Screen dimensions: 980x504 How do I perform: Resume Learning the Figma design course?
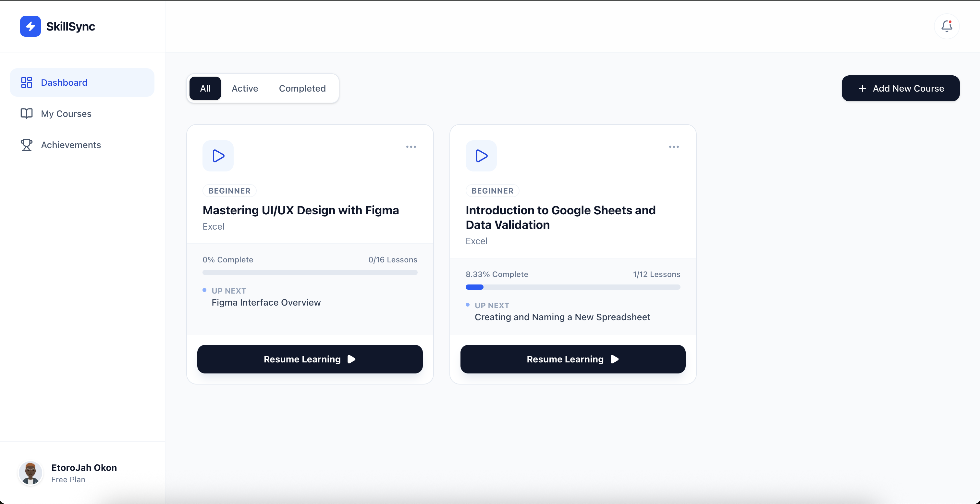coord(310,359)
